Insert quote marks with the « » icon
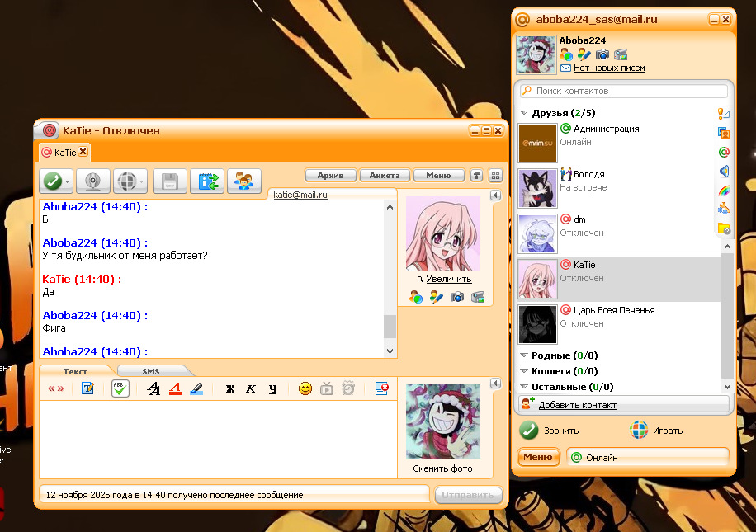 pyautogui.click(x=56, y=388)
